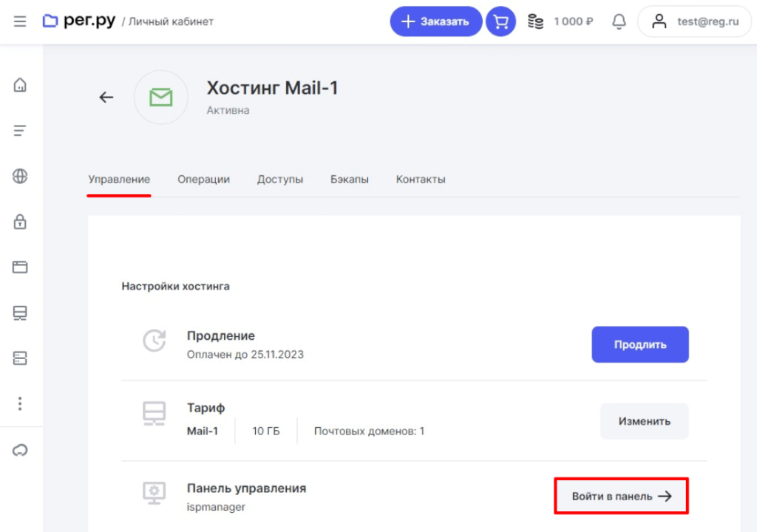
Task: Expand more sidebar items (three dots)
Action: [20, 403]
